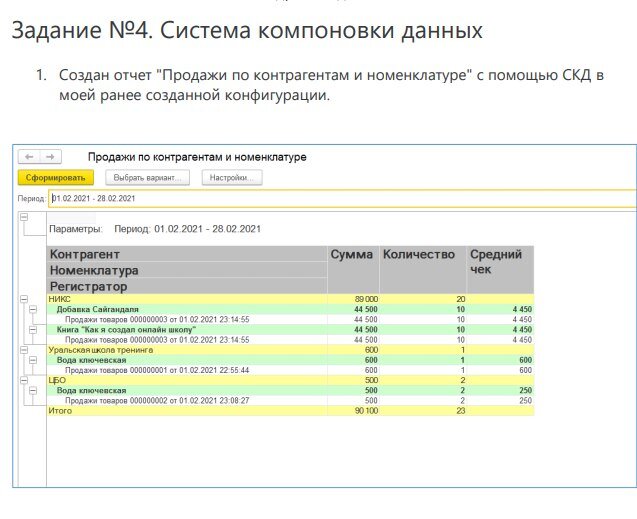637x519 pixels.
Task: Select sum 600 in Уральская школа тренинга row
Action: point(353,350)
